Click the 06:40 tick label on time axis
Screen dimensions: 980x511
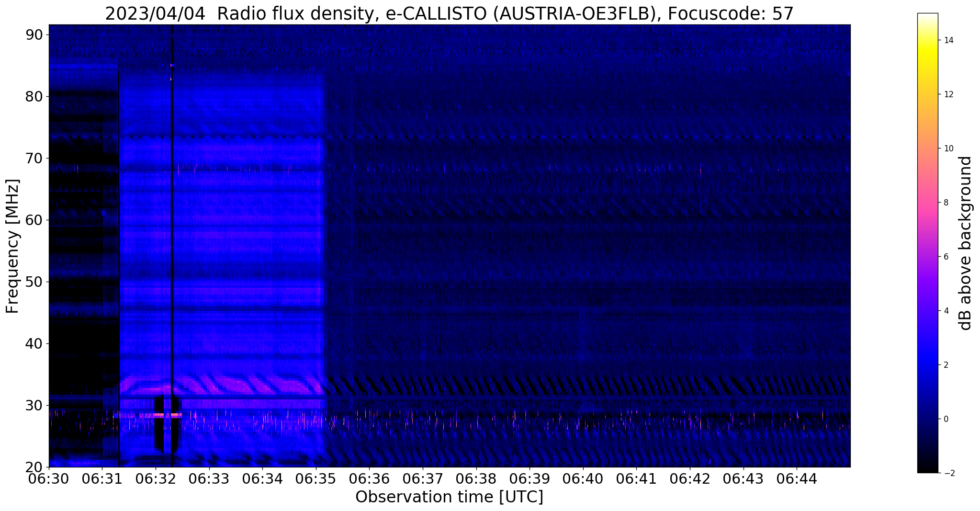coord(583,479)
